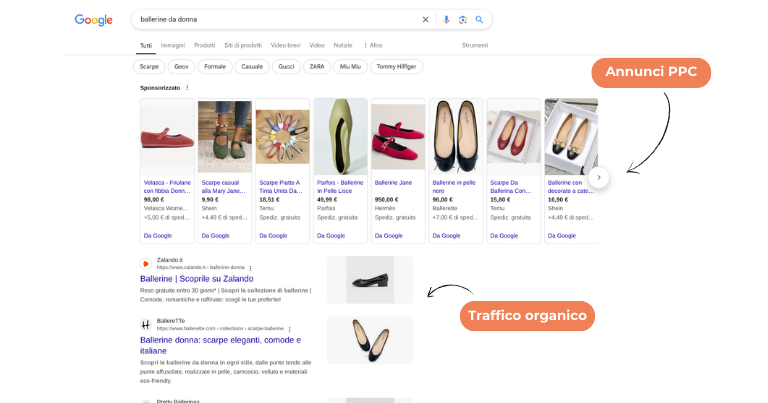Viewport: 768px width, 403px height.
Task: Open Ballerine Jane product link
Action: tap(393, 183)
